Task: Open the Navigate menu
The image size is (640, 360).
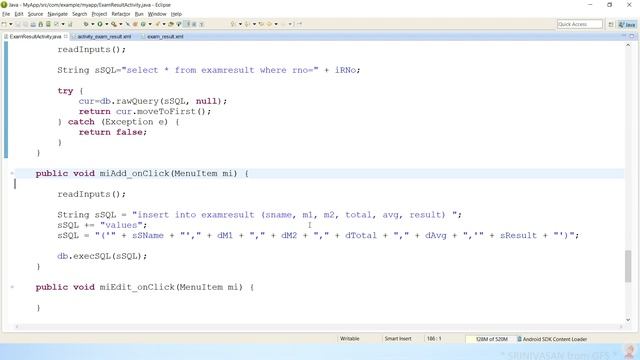Action: [x=58, y=14]
